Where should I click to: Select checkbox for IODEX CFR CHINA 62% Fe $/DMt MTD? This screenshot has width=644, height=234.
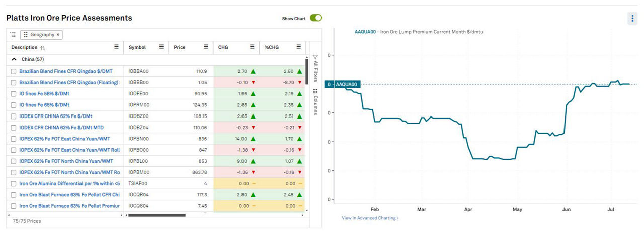tap(14, 127)
